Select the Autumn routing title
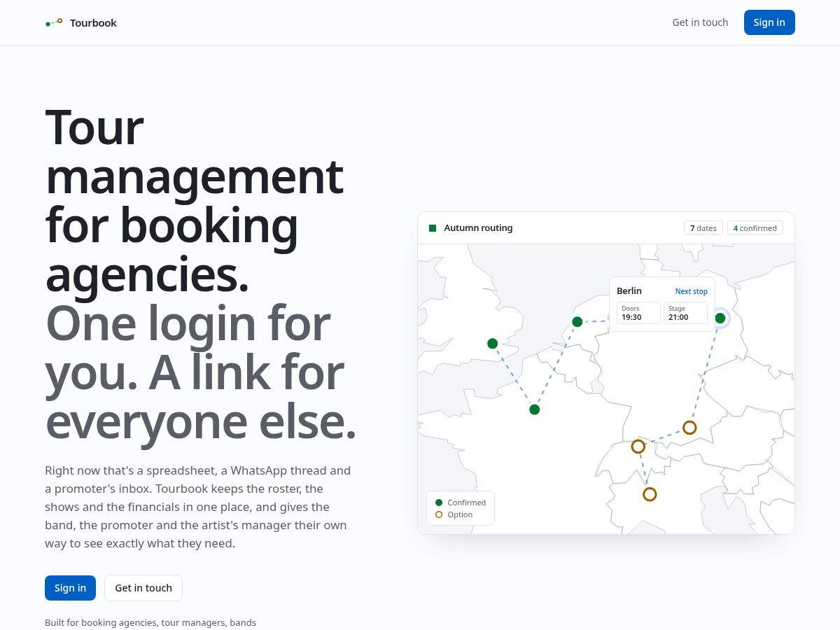 coord(478,228)
